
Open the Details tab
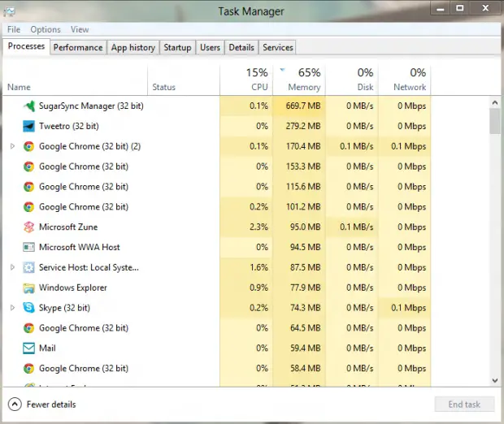click(x=241, y=48)
